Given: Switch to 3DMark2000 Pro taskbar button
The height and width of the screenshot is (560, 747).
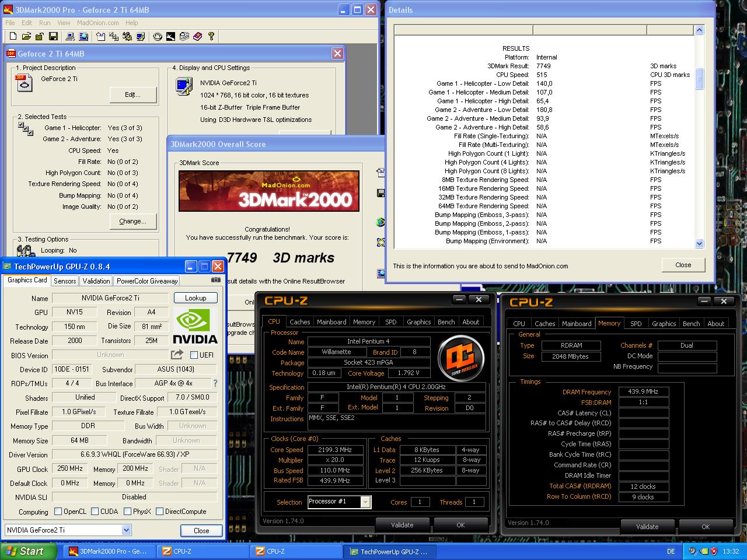Looking at the screenshot, I should point(109,551).
